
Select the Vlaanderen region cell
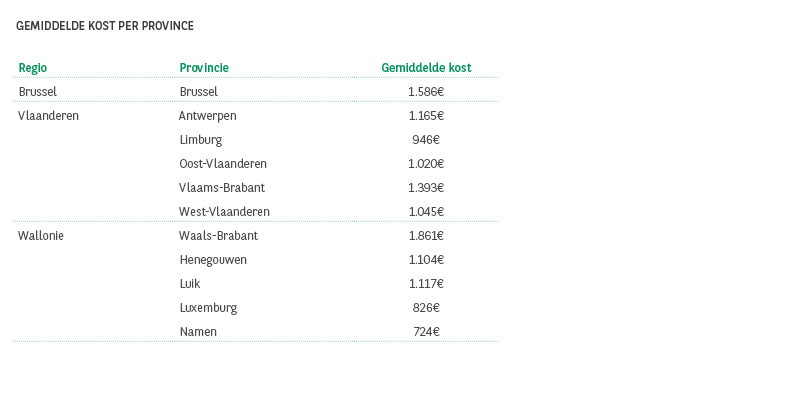(48, 116)
